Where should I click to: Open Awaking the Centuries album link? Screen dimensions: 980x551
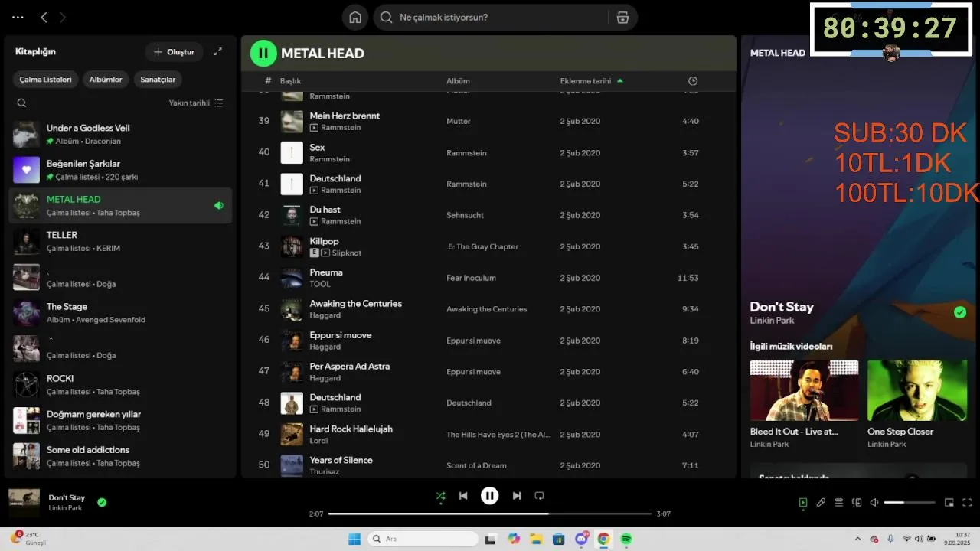[486, 309]
